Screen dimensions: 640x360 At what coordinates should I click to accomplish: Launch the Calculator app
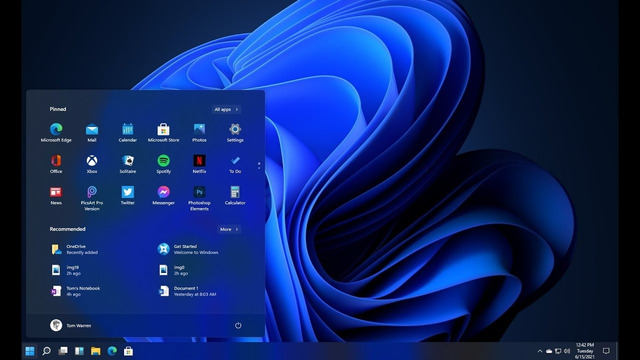[x=235, y=196]
